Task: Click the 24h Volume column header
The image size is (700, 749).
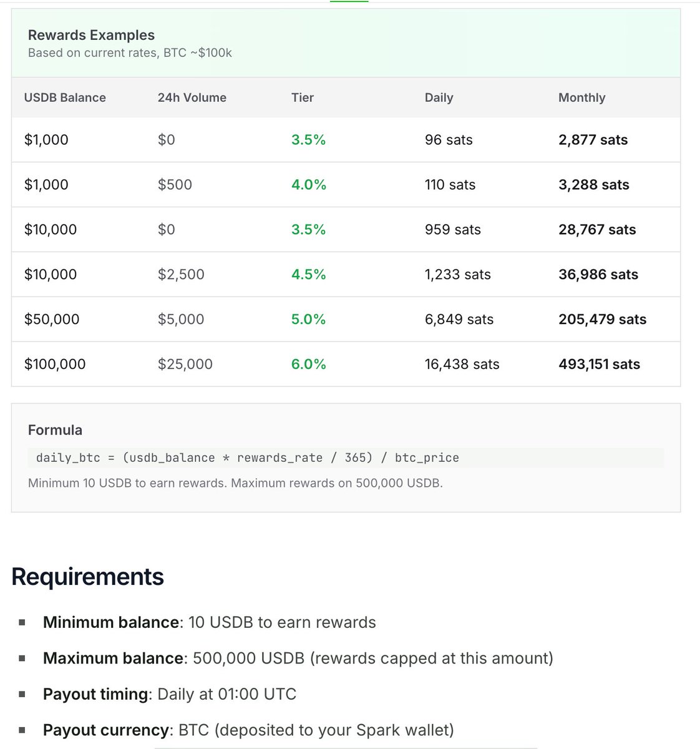Action: (x=192, y=97)
